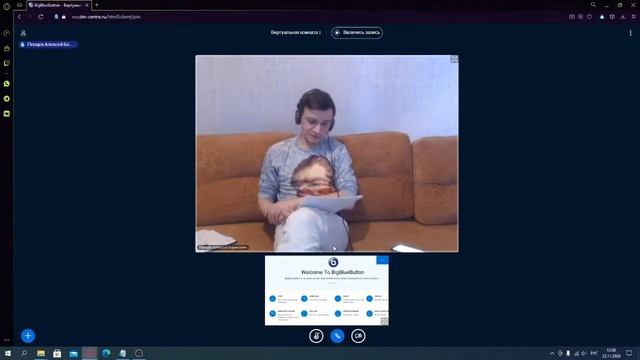Open the Windows notification center

pyautogui.click(x=629, y=353)
